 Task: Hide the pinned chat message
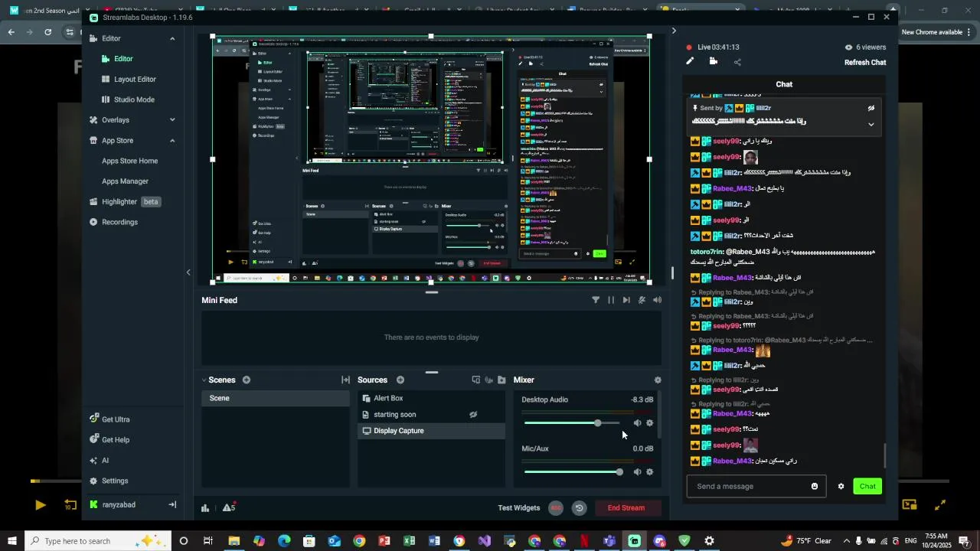coord(871,109)
